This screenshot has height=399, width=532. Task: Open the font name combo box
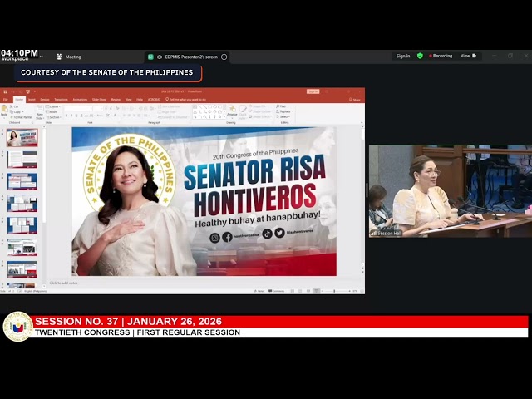click(x=78, y=108)
